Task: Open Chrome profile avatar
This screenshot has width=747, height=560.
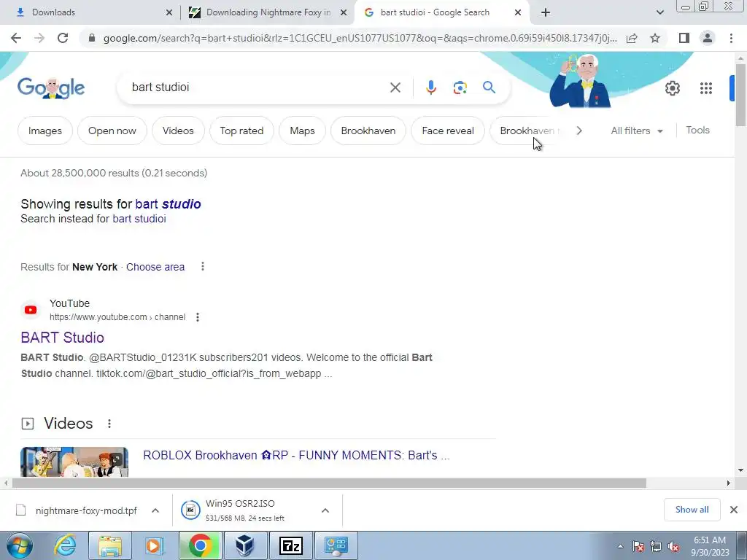Action: (x=708, y=38)
